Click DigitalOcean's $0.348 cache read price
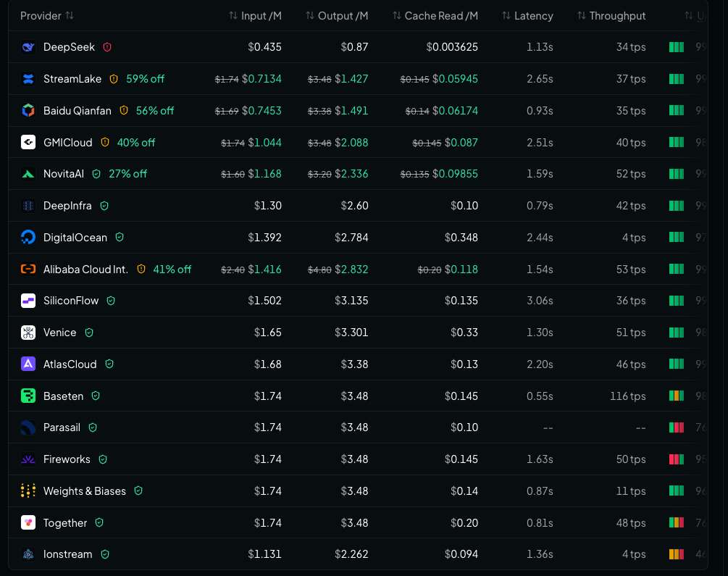The width and height of the screenshot is (728, 576). 461,238
